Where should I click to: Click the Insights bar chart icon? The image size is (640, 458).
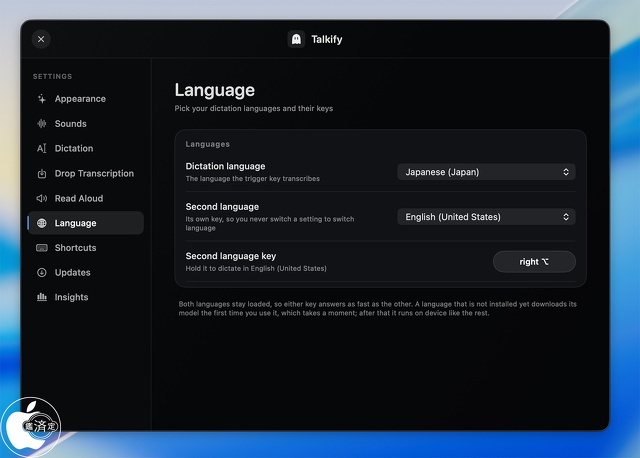pyautogui.click(x=42, y=297)
